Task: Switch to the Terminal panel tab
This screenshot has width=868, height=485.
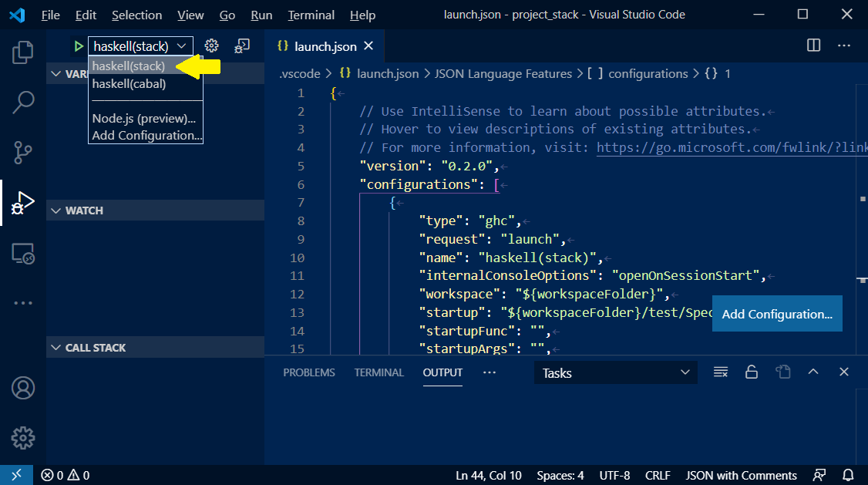Action: coord(379,372)
